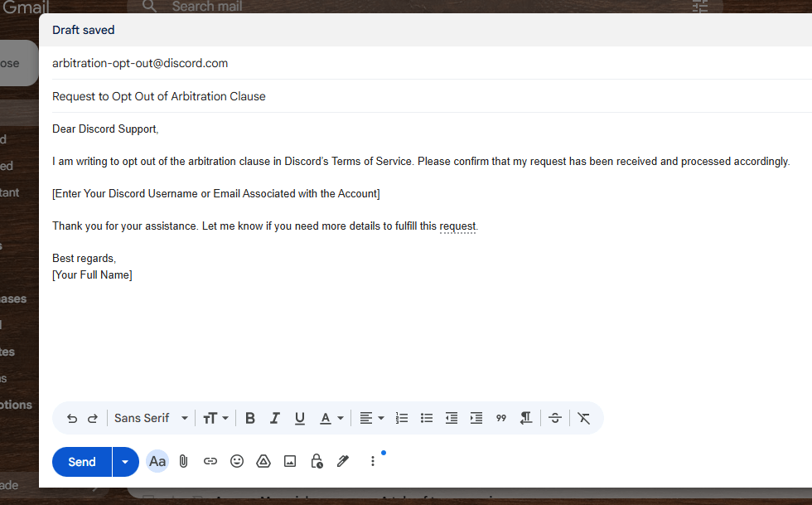Click the text direction paragraph icon
The width and height of the screenshot is (812, 505).
pyautogui.click(x=525, y=419)
